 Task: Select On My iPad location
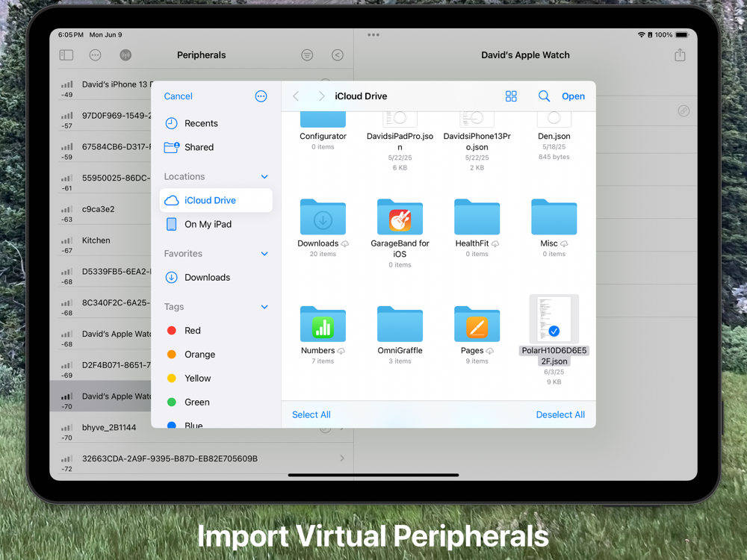[x=216, y=224]
